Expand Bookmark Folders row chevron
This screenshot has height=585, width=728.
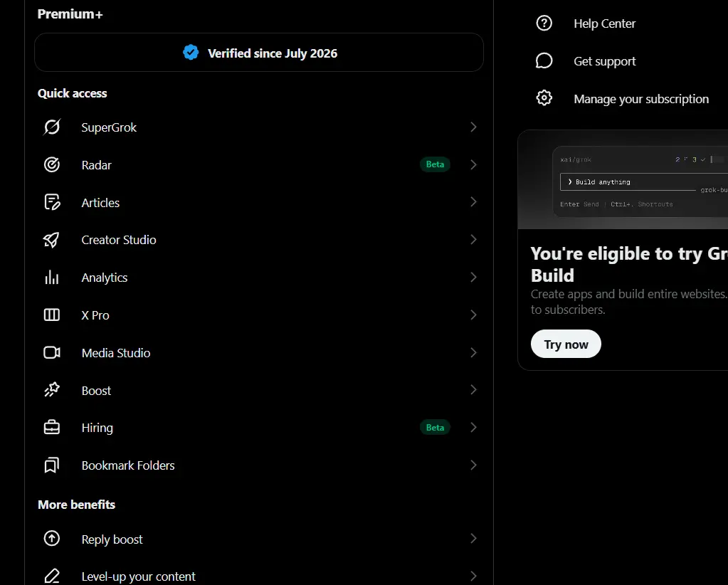[473, 465]
